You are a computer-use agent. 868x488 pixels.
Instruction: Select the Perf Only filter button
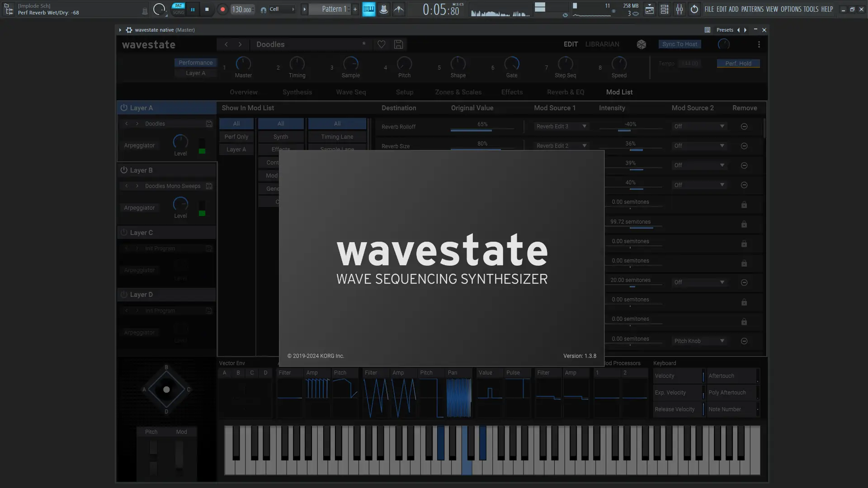236,136
